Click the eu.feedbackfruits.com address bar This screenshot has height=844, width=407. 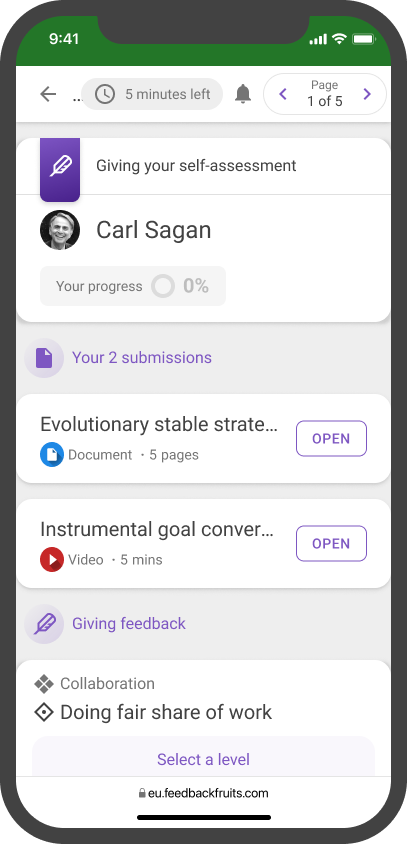click(x=204, y=793)
